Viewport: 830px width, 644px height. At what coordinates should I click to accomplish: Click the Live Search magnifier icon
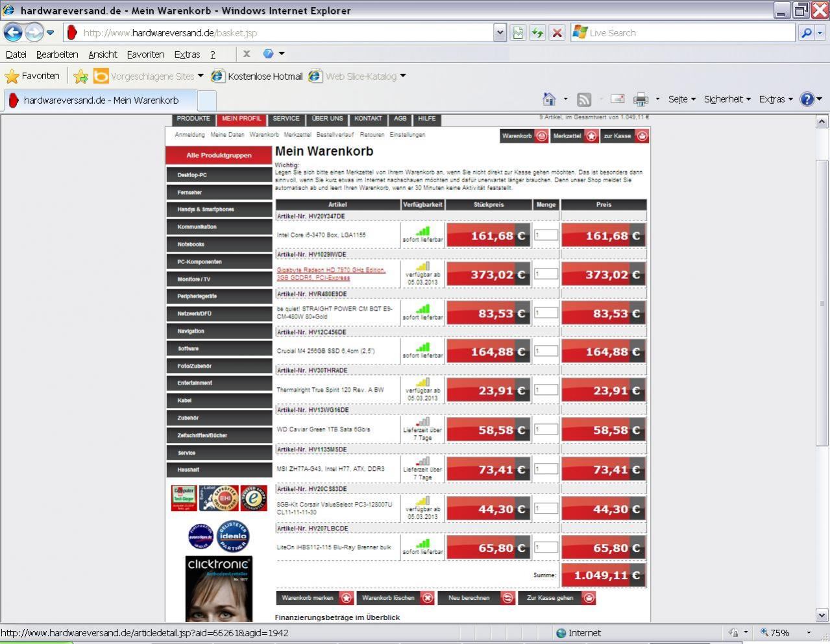[806, 32]
